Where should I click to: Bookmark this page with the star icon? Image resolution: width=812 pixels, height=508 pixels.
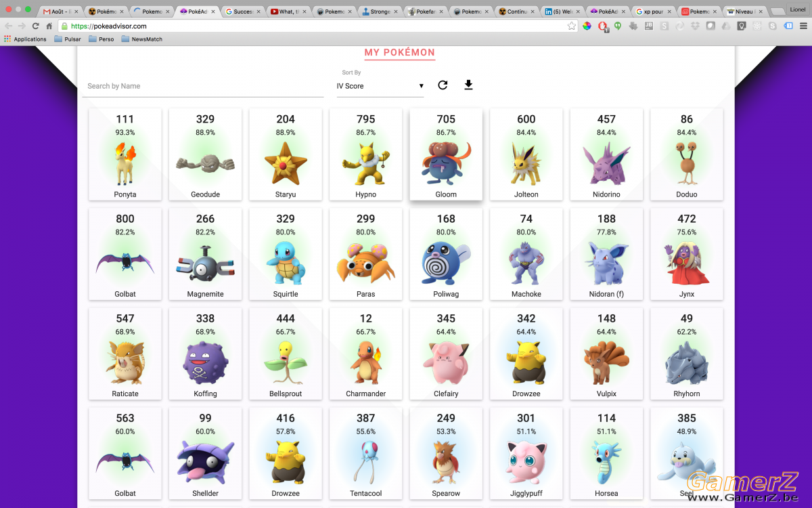(x=572, y=26)
